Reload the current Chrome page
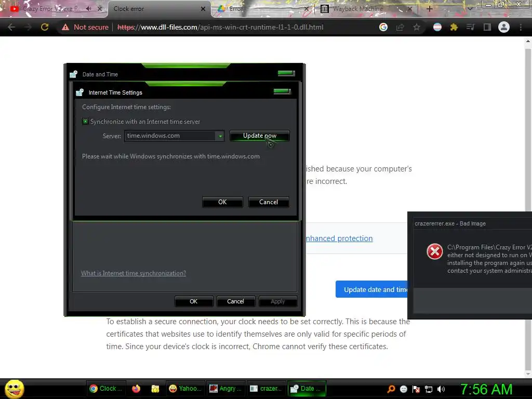Viewport: 532px width, 399px height. pos(45,27)
